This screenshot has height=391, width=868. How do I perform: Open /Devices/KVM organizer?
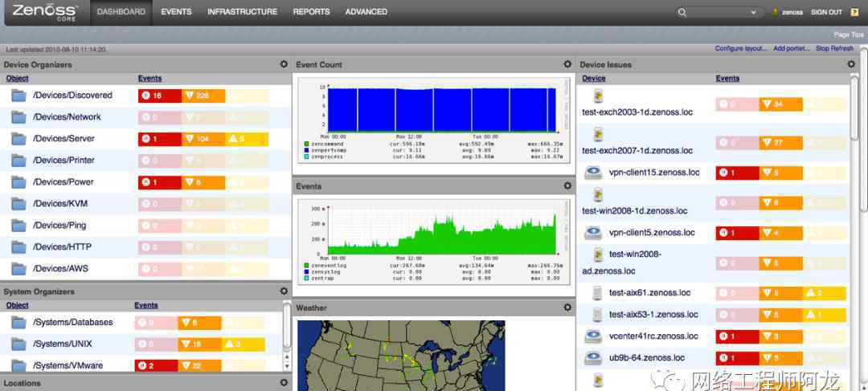click(60, 204)
